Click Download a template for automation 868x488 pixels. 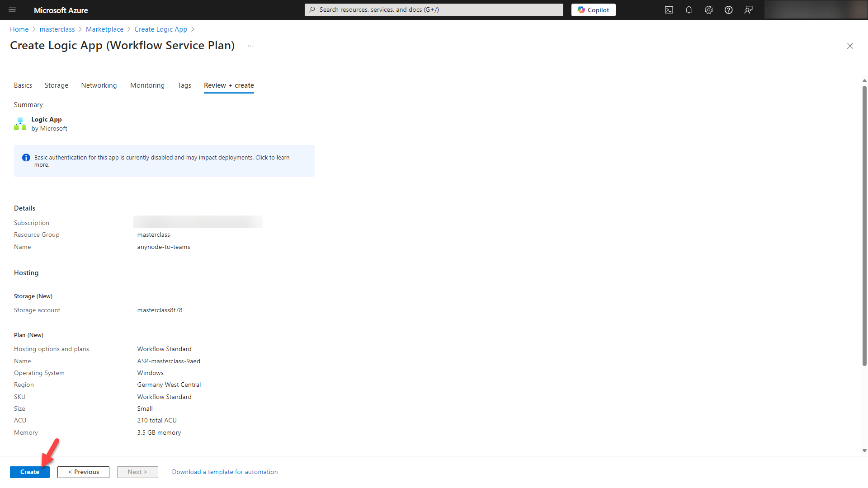(225, 472)
